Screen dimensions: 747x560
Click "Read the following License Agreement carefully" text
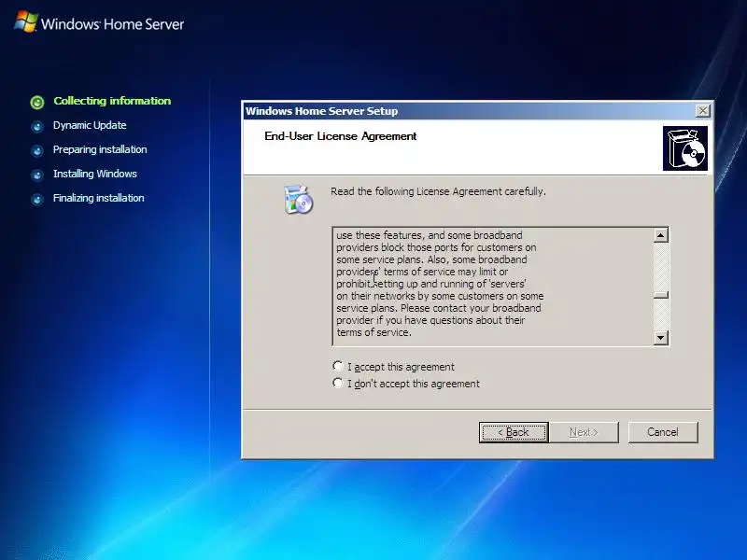[438, 191]
